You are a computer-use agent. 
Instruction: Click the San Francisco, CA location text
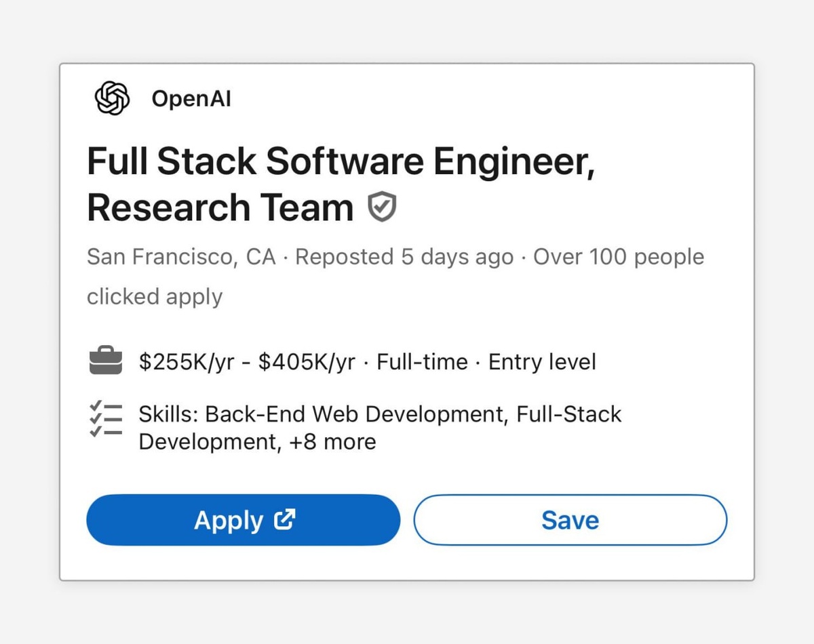[181, 258]
